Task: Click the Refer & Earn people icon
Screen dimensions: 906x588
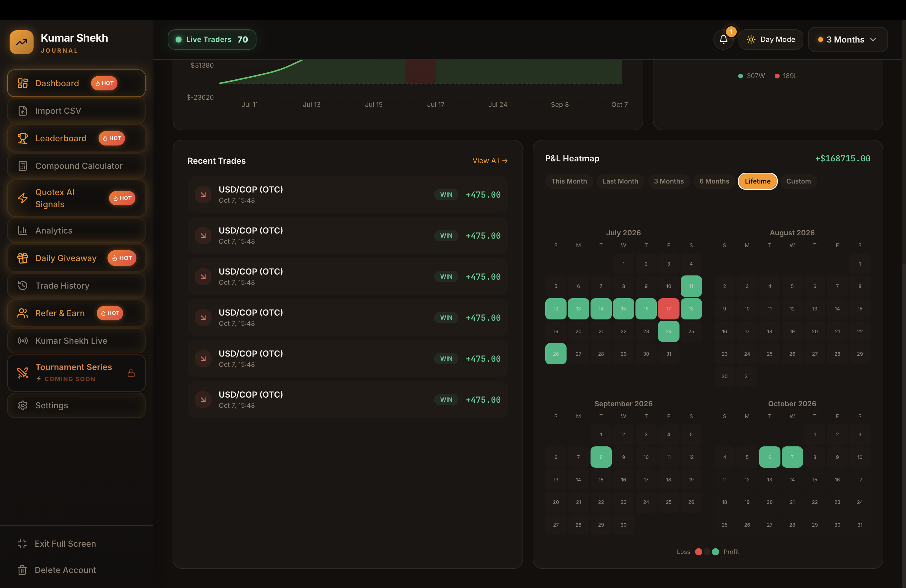Action: pos(23,313)
